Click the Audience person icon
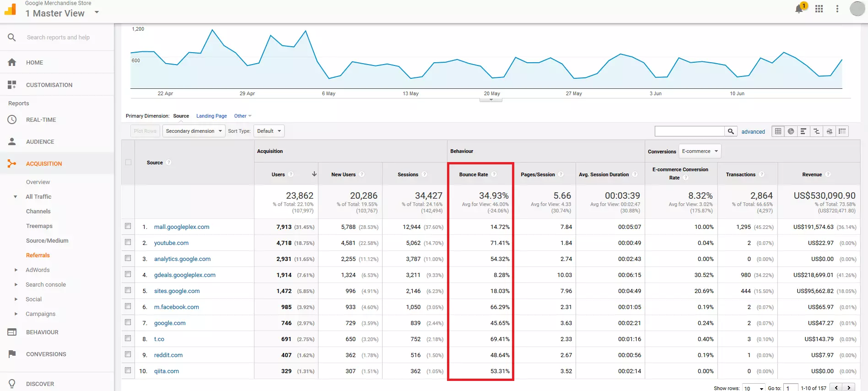868x391 pixels. (12, 141)
